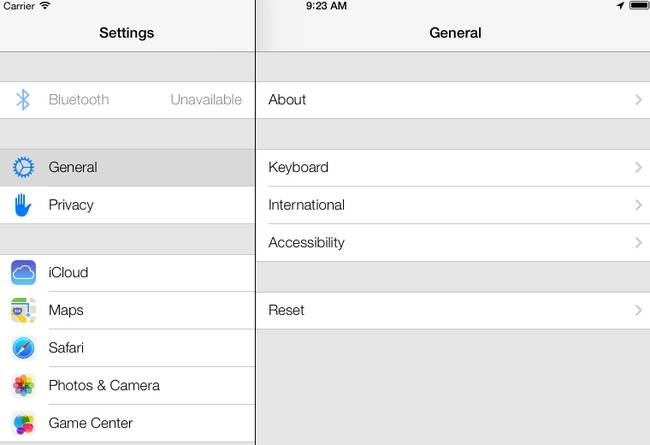Open the Safari compass icon

pos(23,348)
